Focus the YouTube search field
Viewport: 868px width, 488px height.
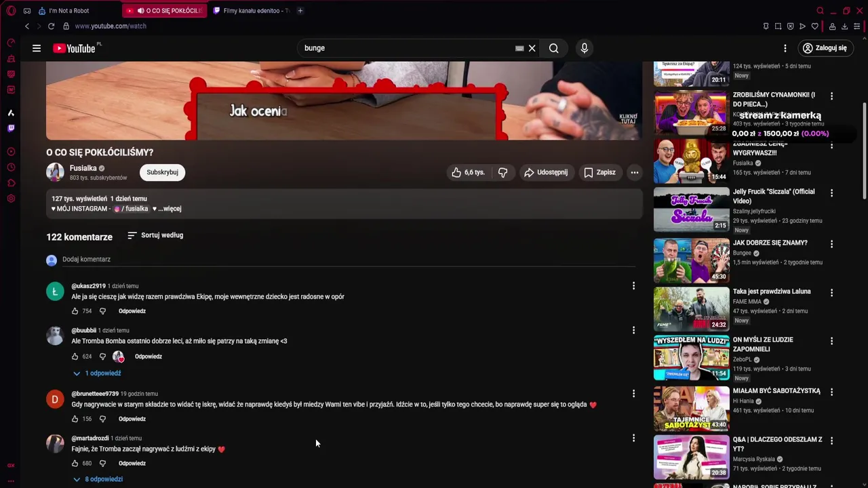click(x=407, y=48)
